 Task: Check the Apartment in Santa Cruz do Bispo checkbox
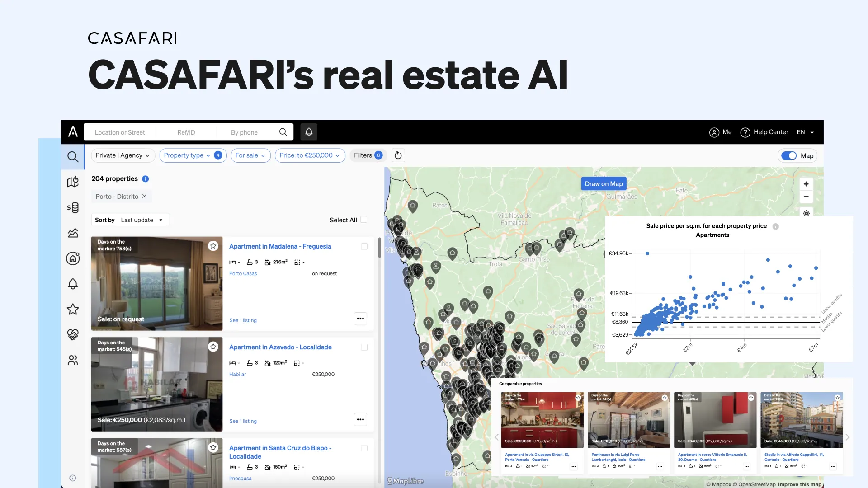coord(364,448)
